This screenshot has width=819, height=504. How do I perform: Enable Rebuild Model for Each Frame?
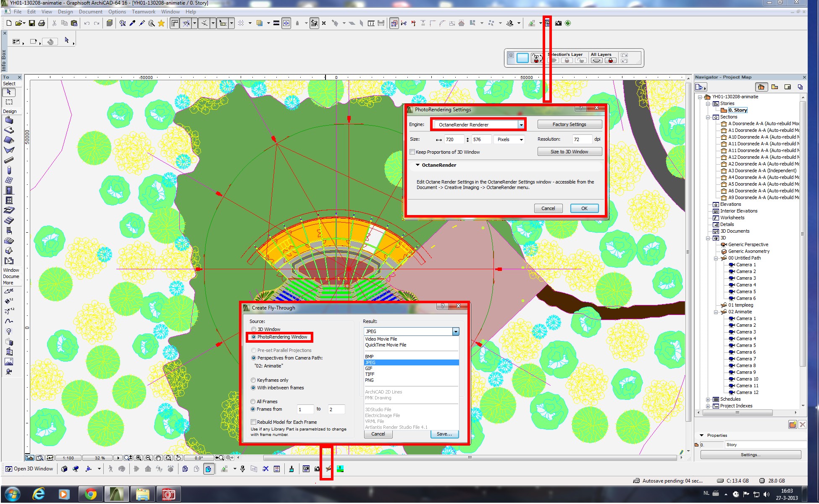254,422
